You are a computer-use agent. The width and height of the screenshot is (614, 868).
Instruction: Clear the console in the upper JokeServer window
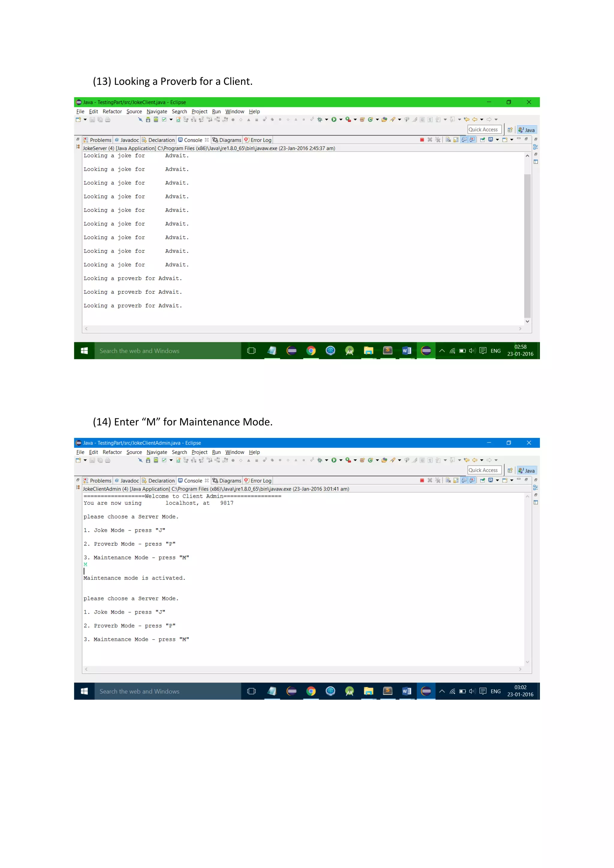[448, 140]
